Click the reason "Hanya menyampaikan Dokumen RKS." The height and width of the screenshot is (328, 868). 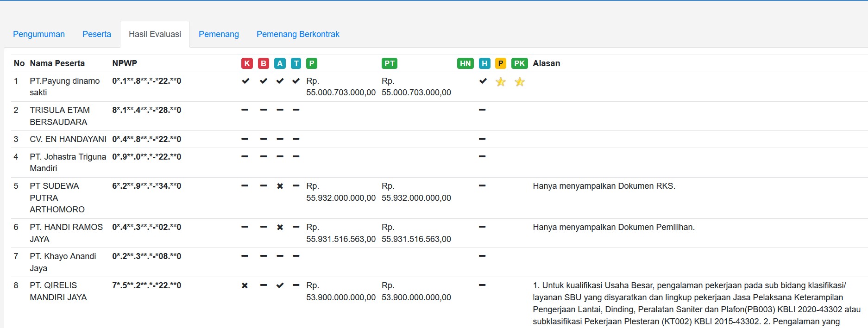coord(604,186)
